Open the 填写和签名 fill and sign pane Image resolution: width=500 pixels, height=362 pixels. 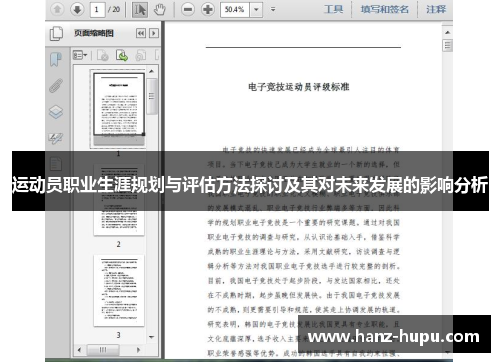pyautogui.click(x=385, y=9)
